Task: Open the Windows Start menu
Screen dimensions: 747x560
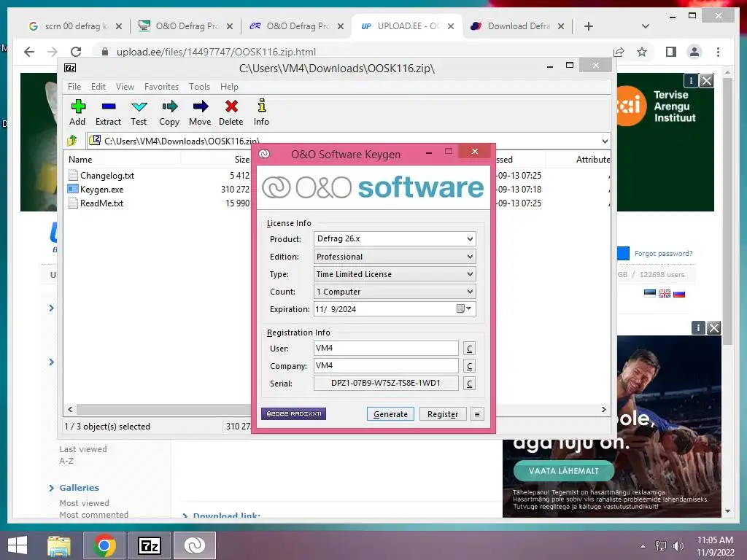Action: 18,545
